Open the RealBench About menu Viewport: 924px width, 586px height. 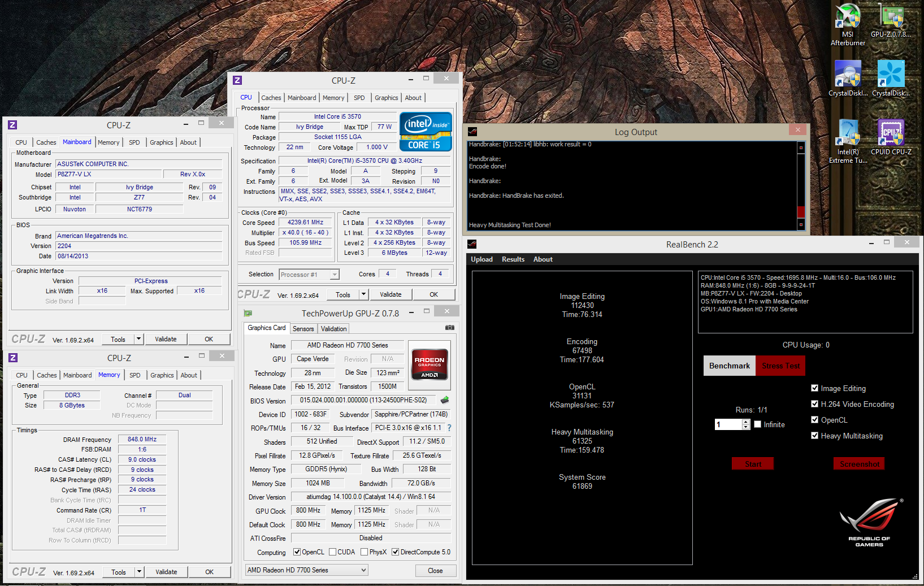(x=543, y=259)
